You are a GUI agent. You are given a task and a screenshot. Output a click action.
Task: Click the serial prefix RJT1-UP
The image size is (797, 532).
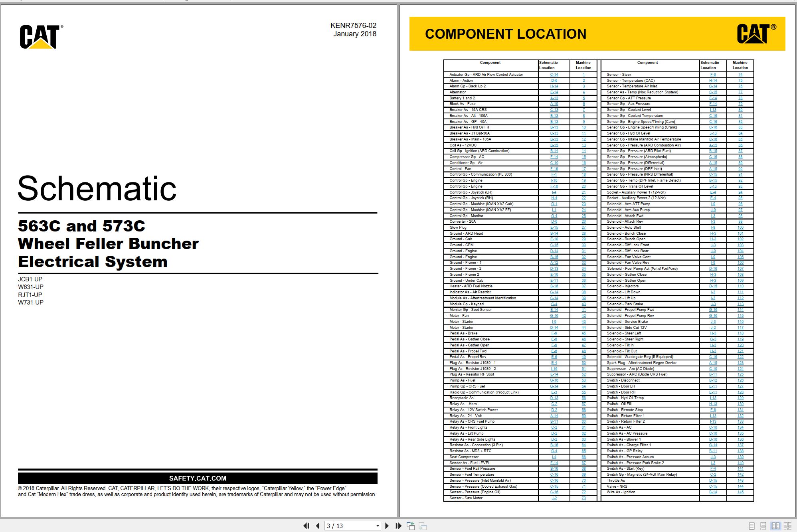30,295
